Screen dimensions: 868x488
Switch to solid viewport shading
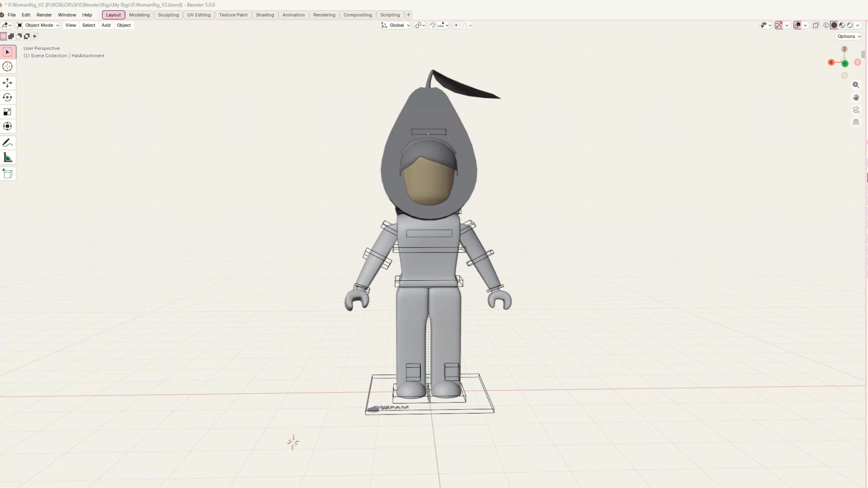point(834,25)
